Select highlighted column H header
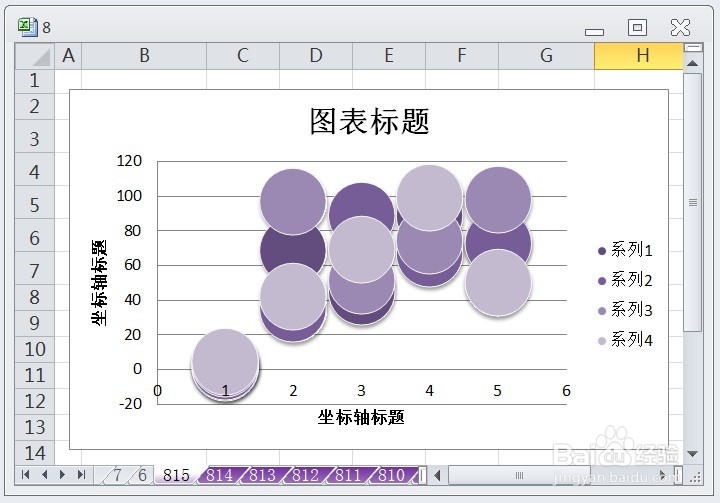Screen dimensions: 720x503 pos(639,56)
